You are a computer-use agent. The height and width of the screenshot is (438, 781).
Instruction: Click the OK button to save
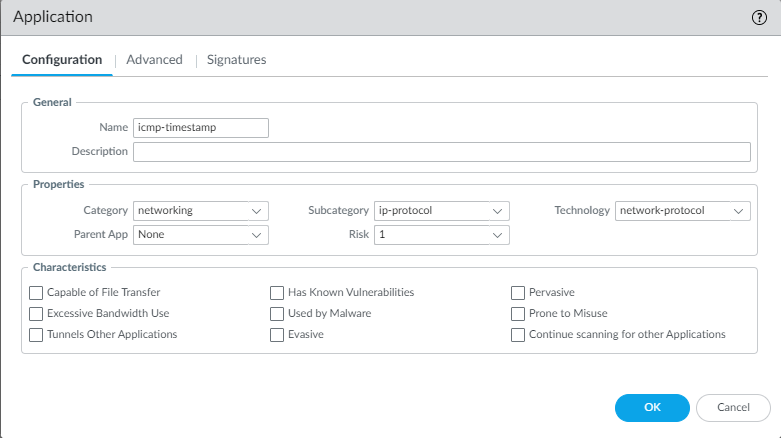coord(652,407)
